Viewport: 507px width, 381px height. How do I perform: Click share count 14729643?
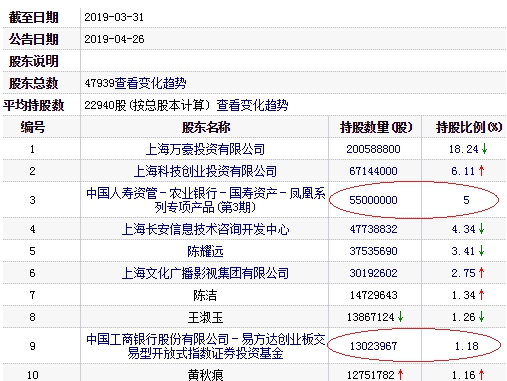pyautogui.click(x=373, y=295)
